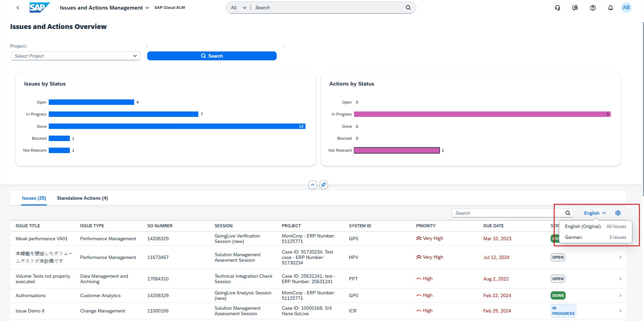Image resolution: width=644 pixels, height=321 pixels.
Task: Choose English (Original) language option
Action: coord(583,226)
